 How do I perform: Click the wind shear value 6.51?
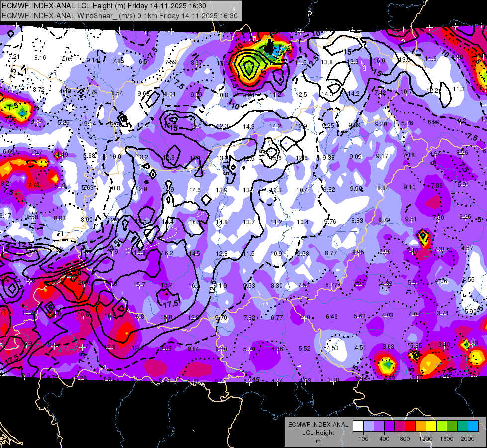[x=144, y=62]
